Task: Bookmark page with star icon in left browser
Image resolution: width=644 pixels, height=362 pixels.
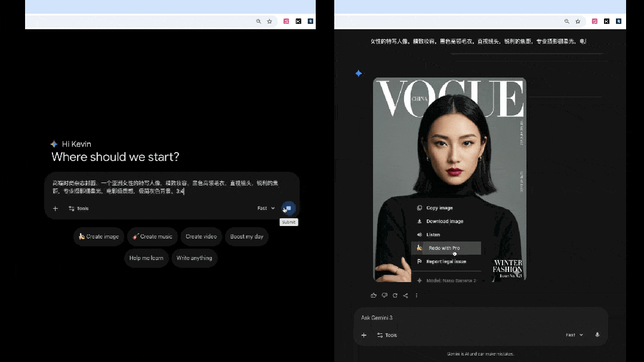Action: (269, 21)
